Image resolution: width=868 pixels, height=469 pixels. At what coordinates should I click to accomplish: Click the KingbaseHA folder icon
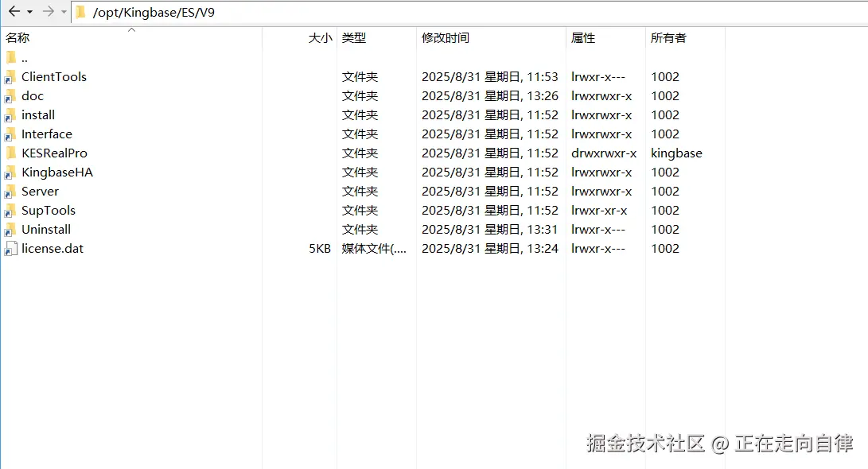(x=10, y=172)
